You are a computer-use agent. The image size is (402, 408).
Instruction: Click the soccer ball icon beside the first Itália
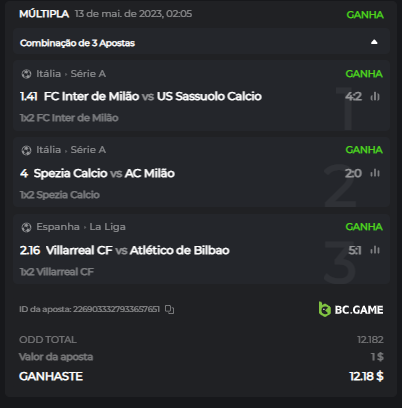point(26,74)
